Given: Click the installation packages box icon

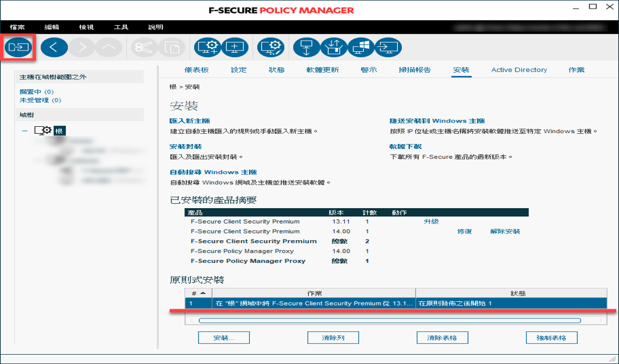Looking at the screenshot, I should tap(333, 47).
